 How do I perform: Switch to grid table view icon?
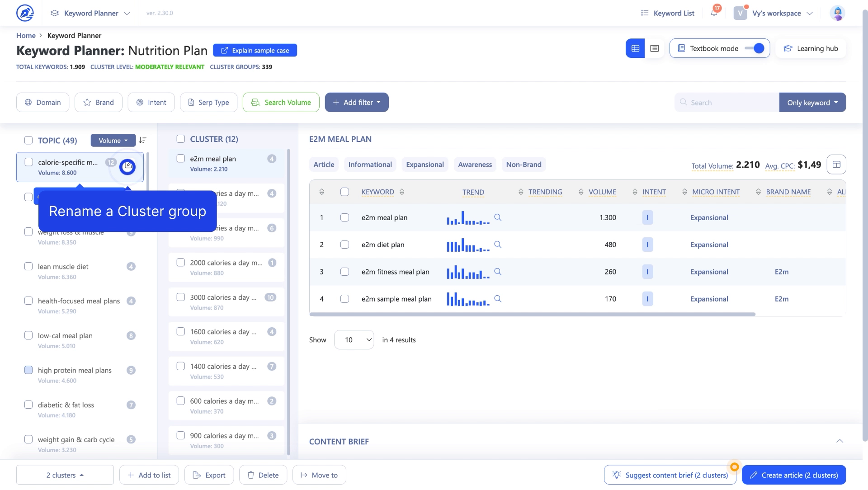coord(635,48)
